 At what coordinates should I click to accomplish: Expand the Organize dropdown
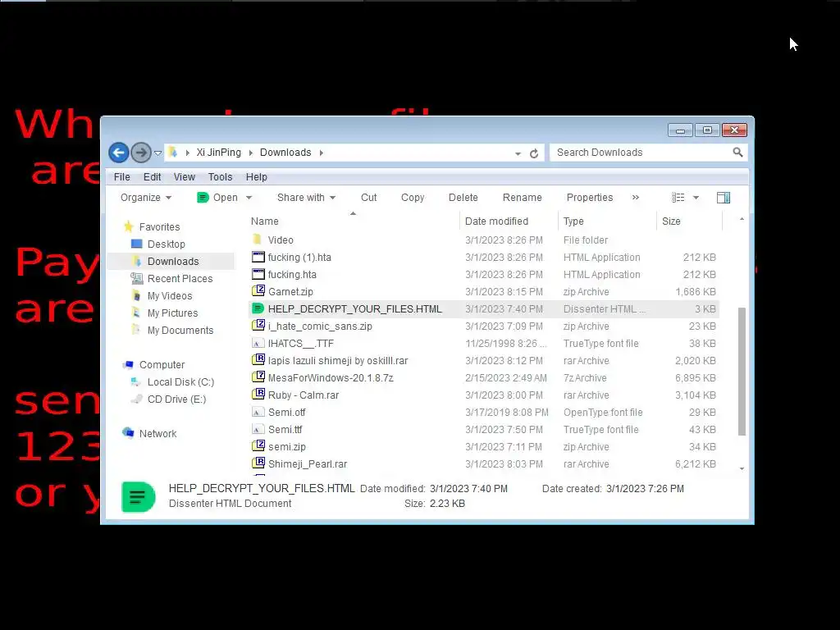pos(146,198)
